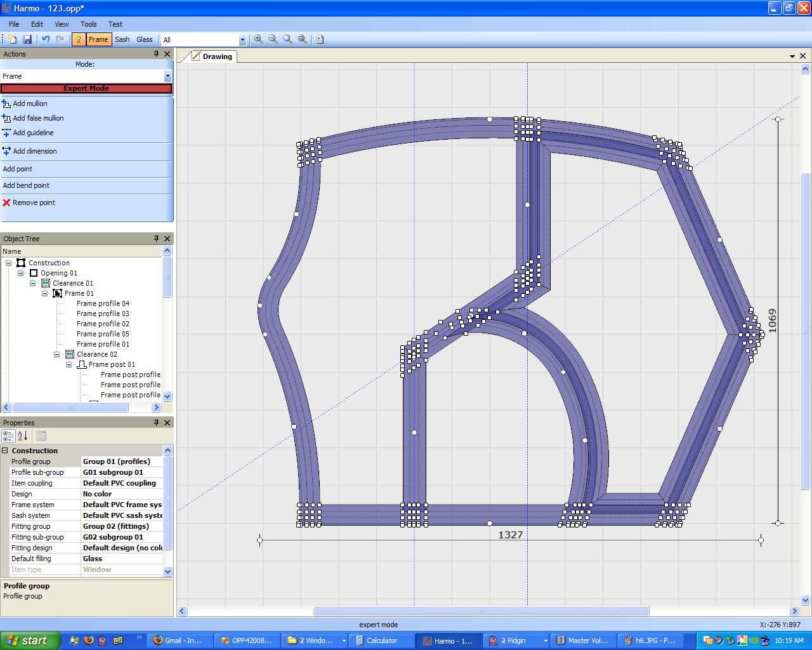Switch to categorized properties view icon

8,436
